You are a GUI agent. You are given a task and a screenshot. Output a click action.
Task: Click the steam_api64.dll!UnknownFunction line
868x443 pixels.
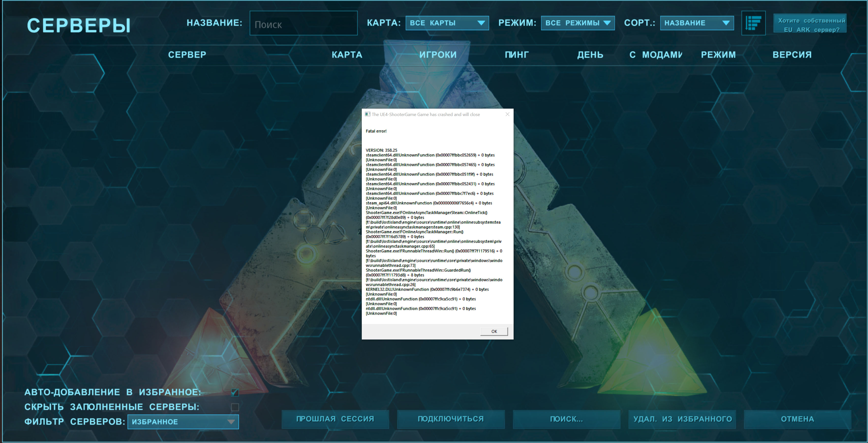tap(429, 203)
